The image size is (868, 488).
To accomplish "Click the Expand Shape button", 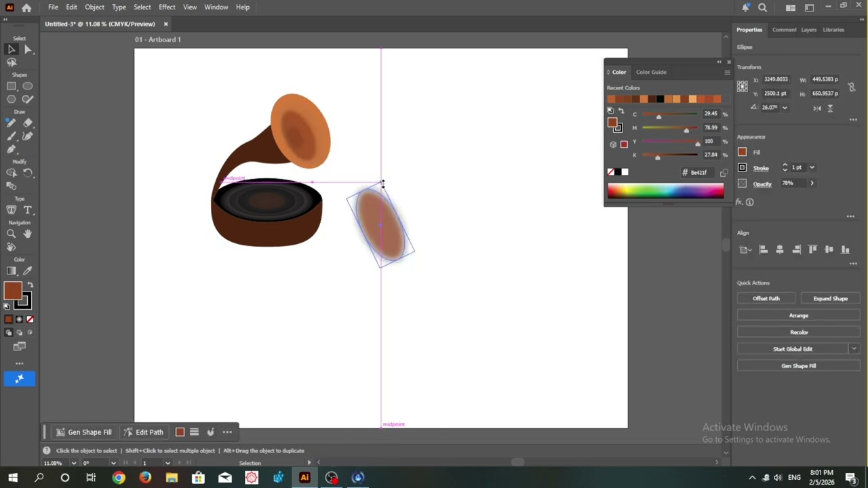I will [831, 298].
